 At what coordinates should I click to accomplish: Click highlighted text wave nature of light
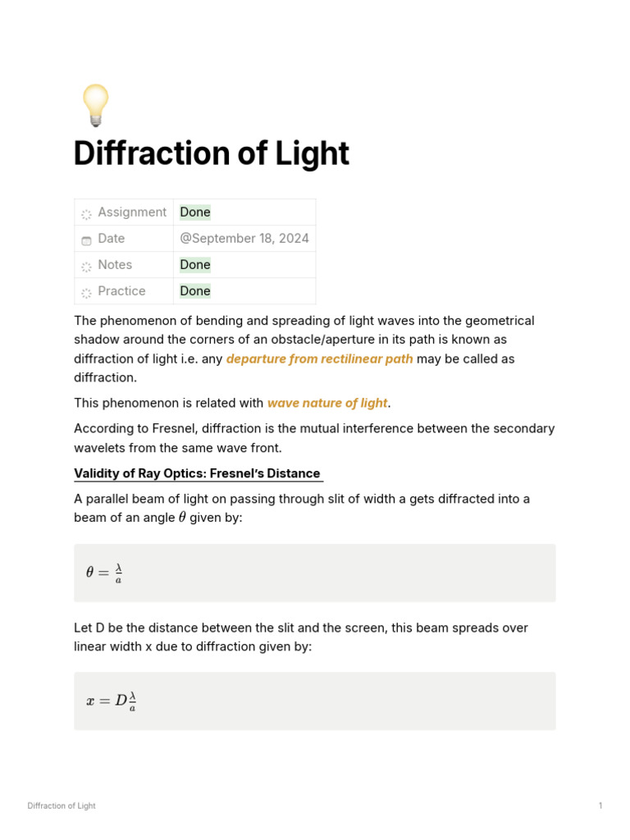pos(327,403)
